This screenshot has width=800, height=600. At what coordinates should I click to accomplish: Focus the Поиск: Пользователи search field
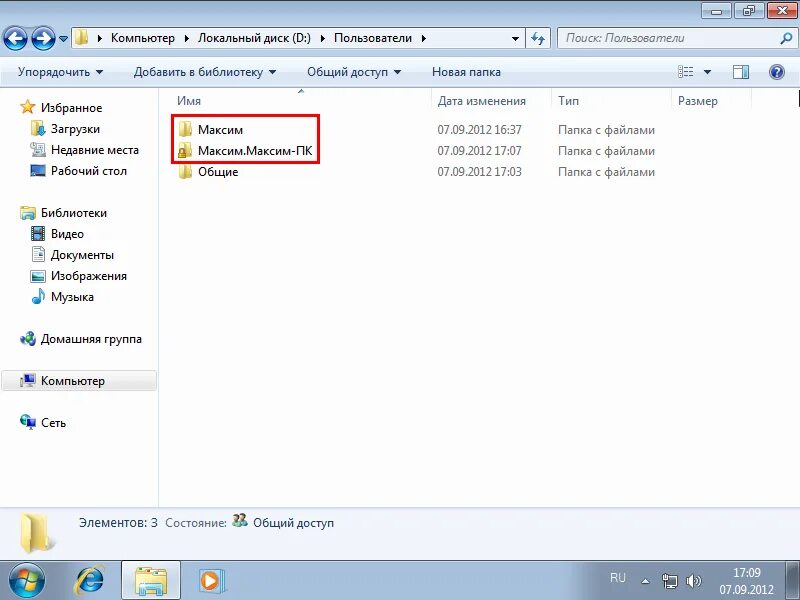tap(668, 38)
